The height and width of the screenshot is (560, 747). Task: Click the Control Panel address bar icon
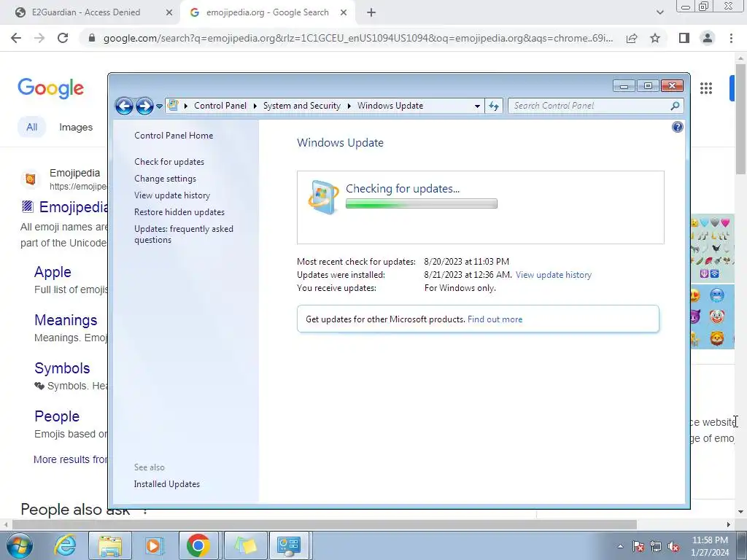(173, 105)
